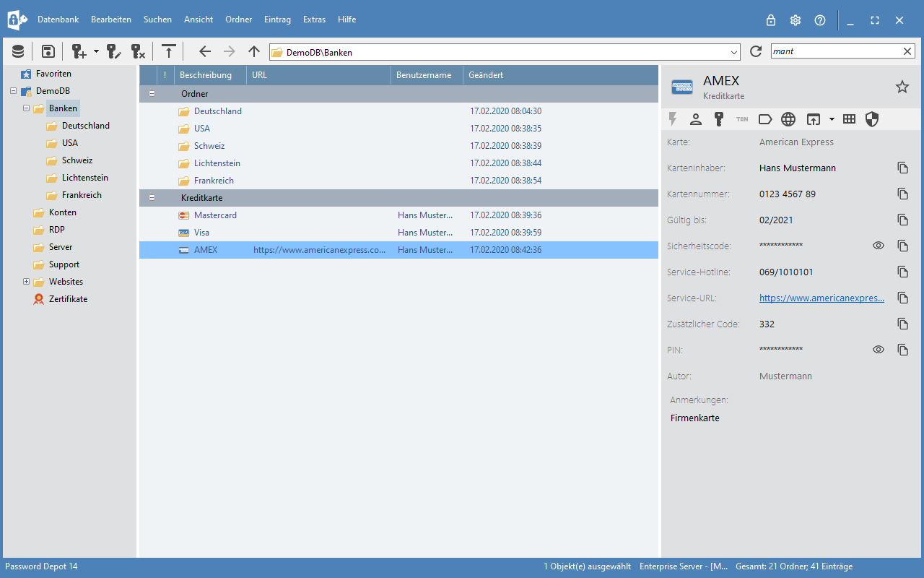Save the database with floppy icon
Screen dimensions: 924x578
[48, 51]
